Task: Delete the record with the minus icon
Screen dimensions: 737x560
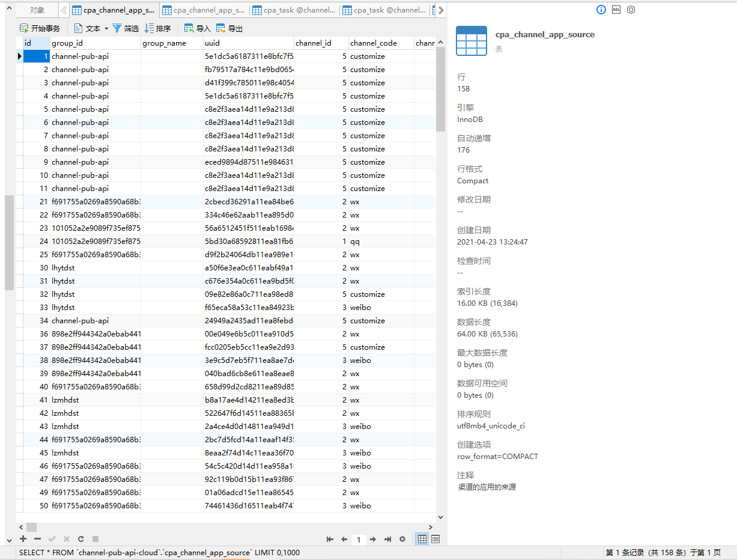Action: coord(38,539)
